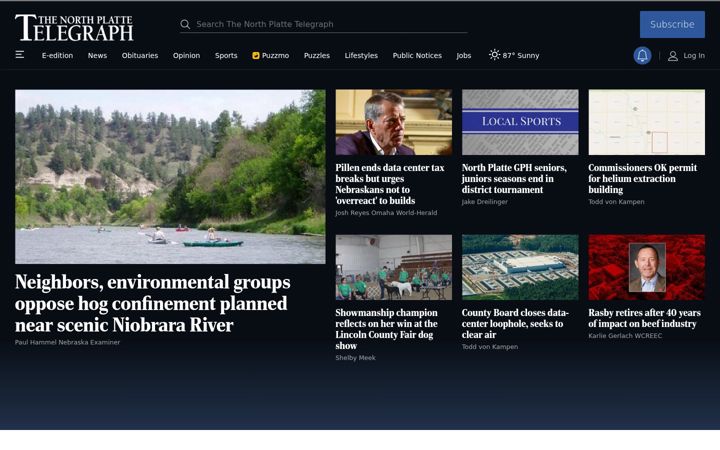Screen dimensions: 720x450
Task: Go to The North Platte Telegraph logo
Action: pos(74,28)
